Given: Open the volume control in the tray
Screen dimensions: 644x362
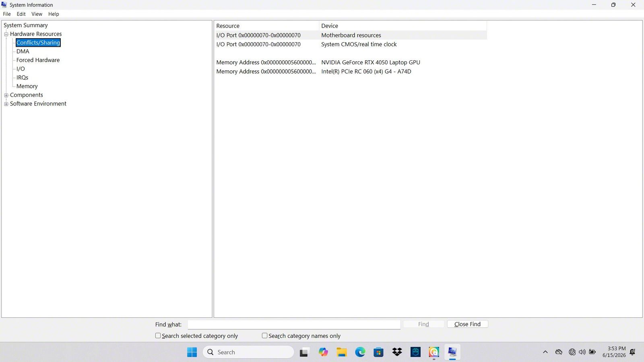Looking at the screenshot, I should (582, 352).
